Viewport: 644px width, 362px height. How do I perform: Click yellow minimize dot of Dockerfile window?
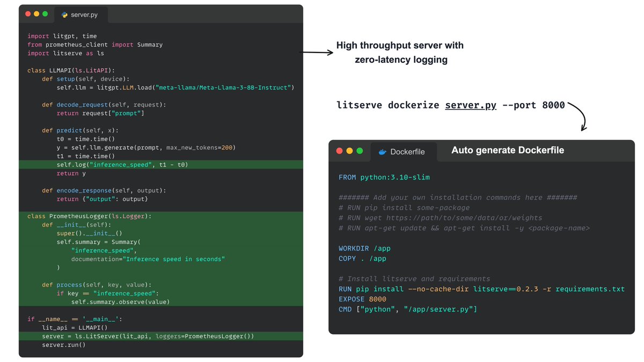[x=349, y=151]
